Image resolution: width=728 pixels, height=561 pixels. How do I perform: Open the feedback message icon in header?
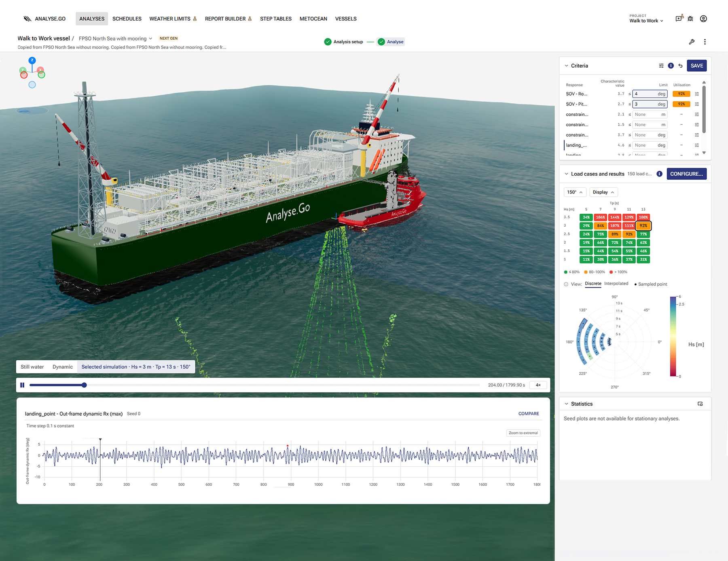click(x=679, y=19)
